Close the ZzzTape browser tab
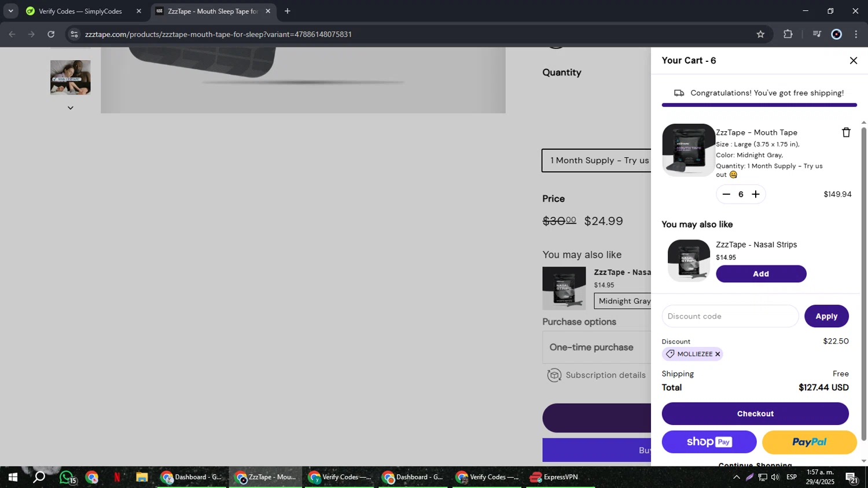868x488 pixels. 268,11
